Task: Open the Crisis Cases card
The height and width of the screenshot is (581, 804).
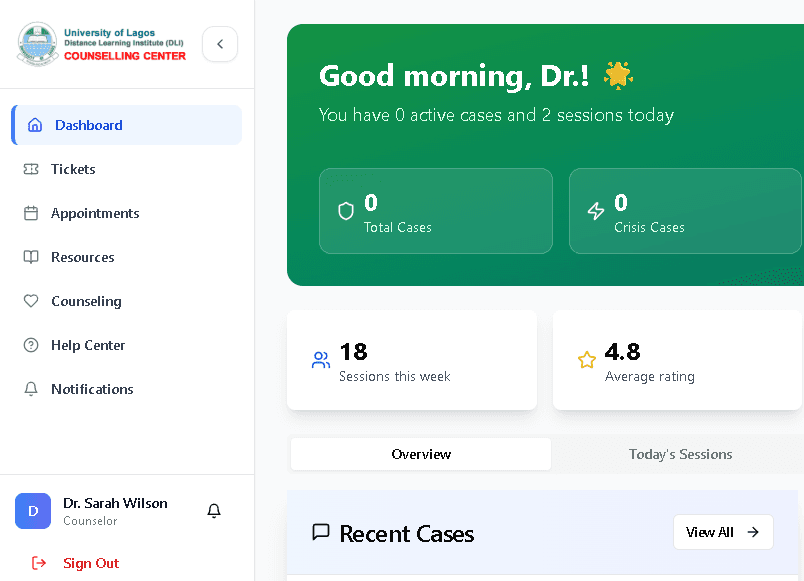Action: 686,211
